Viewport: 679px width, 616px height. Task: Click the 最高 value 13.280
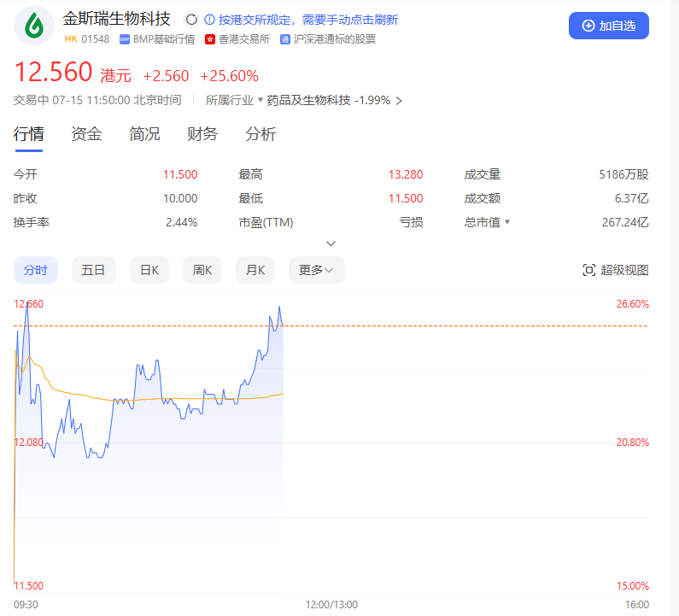click(x=406, y=174)
